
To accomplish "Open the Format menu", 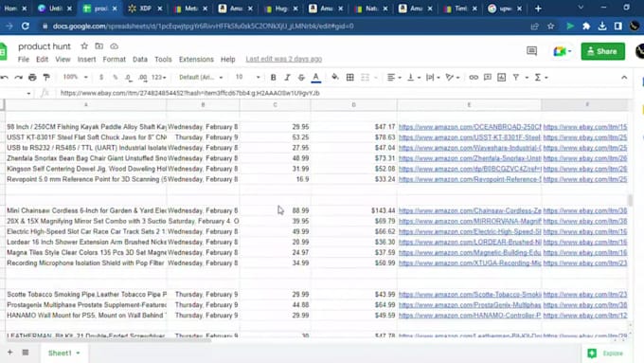I will [x=115, y=59].
